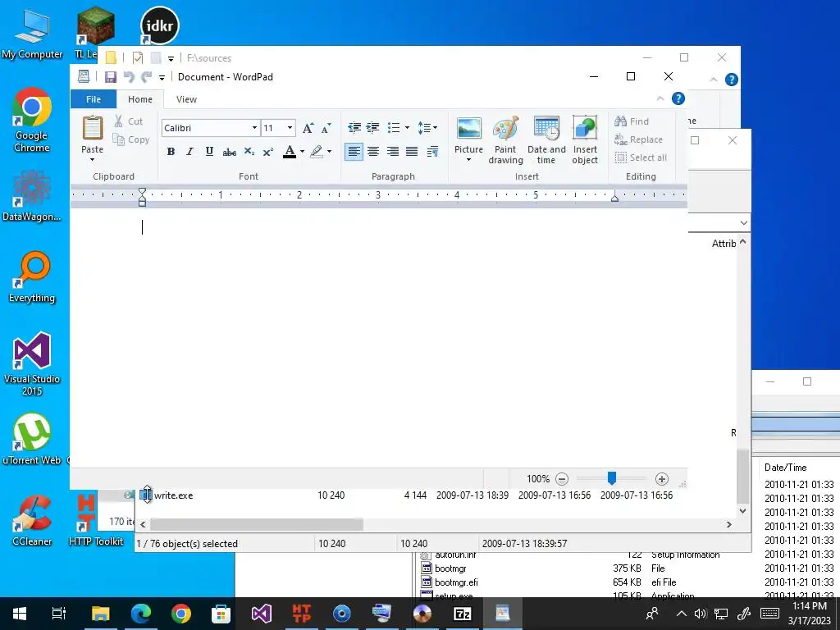Center align the text

pyautogui.click(x=373, y=152)
